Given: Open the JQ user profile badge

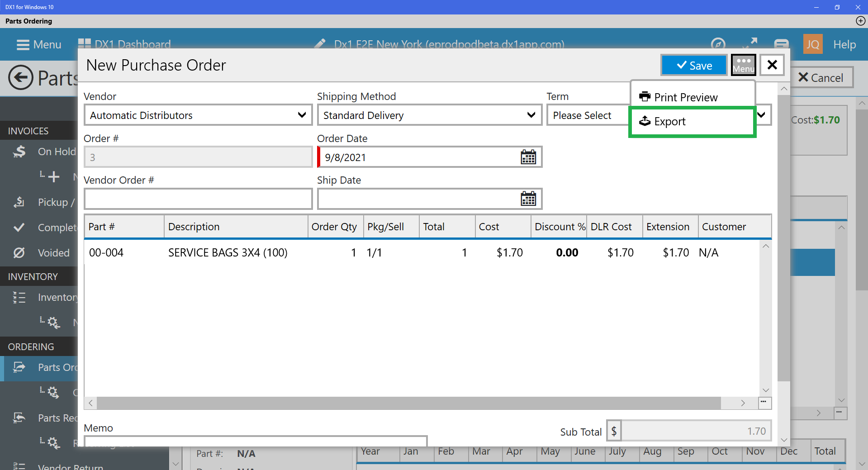Looking at the screenshot, I should (813, 44).
